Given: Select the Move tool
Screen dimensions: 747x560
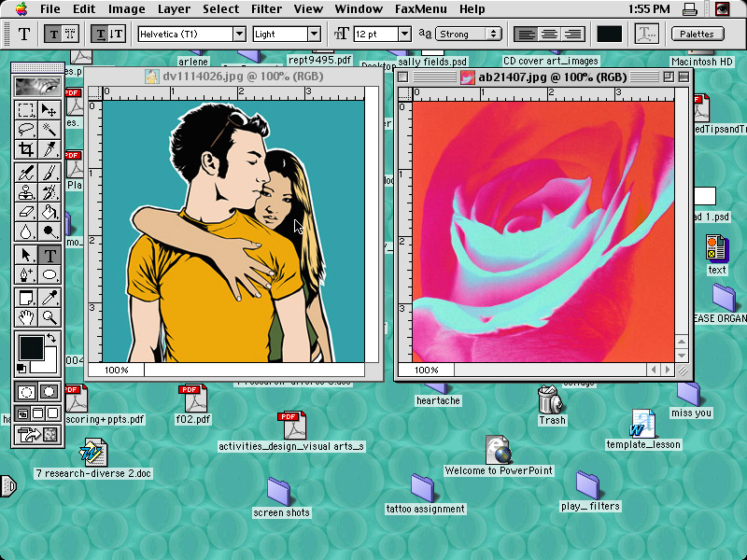Looking at the screenshot, I should pyautogui.click(x=49, y=110).
